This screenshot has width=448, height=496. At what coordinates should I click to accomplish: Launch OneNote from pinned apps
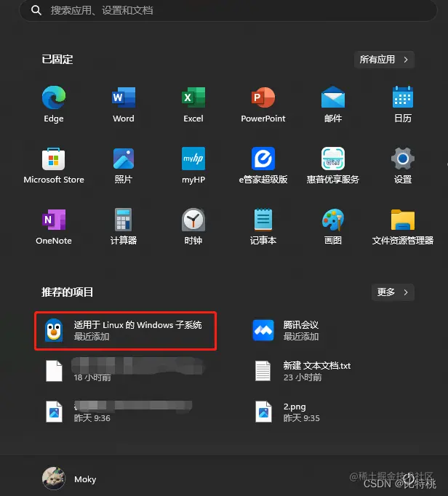click(x=54, y=227)
